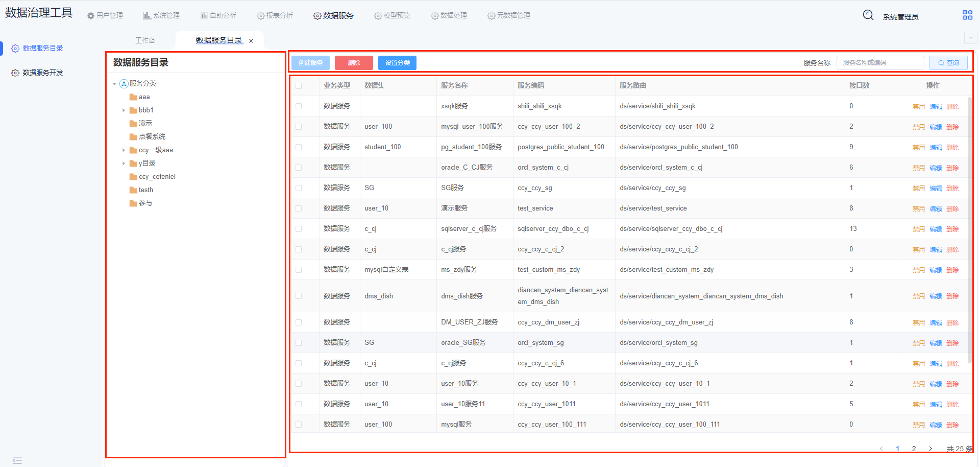The width and height of the screenshot is (980, 467).
Task: Switch to the 工作台 tab
Action: point(145,40)
